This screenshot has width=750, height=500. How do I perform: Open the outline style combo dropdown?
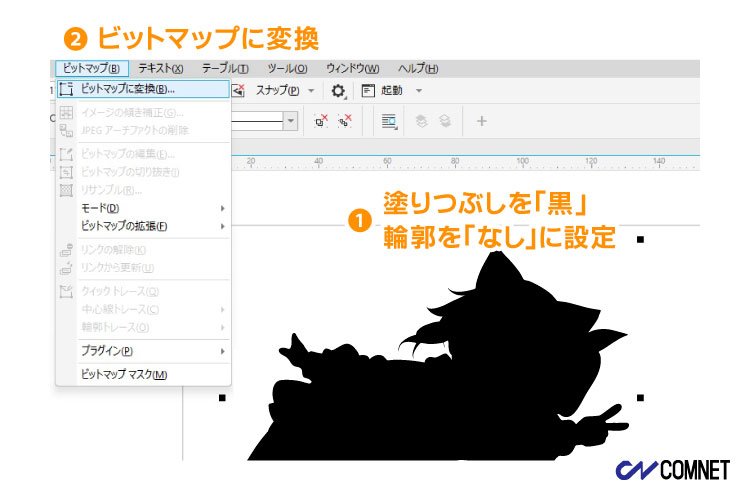(x=290, y=121)
